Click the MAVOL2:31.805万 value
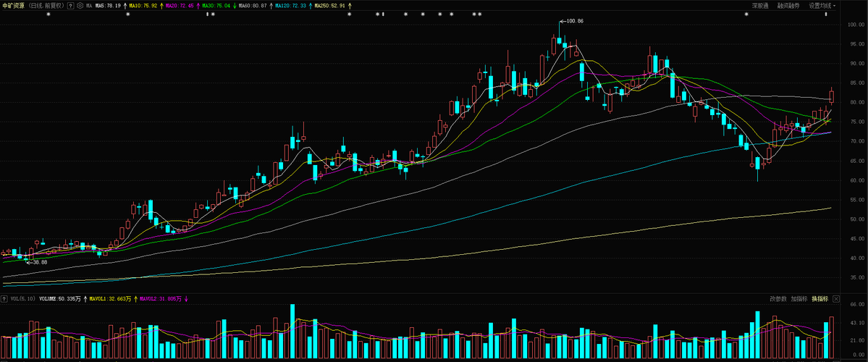The width and height of the screenshot is (868, 362). 161,299
